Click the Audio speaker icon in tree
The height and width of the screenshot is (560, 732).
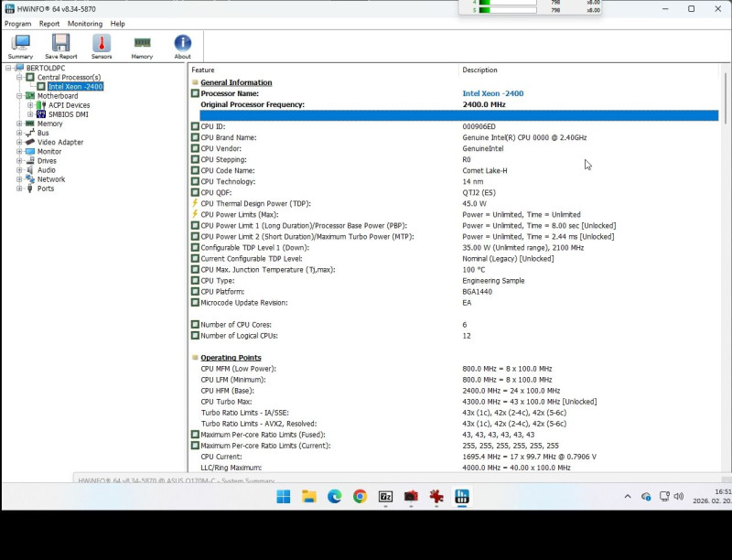(x=30, y=170)
